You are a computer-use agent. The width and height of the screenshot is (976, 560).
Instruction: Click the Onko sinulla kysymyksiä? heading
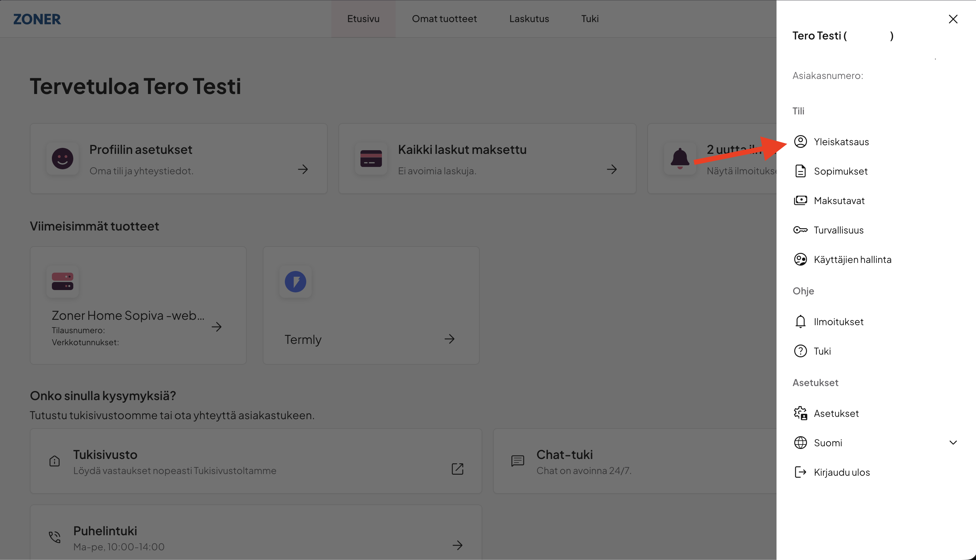[103, 396]
